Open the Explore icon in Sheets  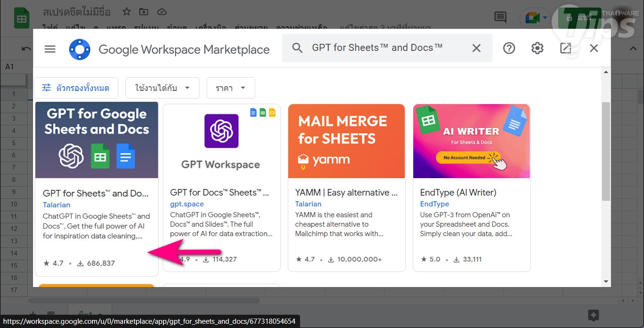[x=594, y=315]
